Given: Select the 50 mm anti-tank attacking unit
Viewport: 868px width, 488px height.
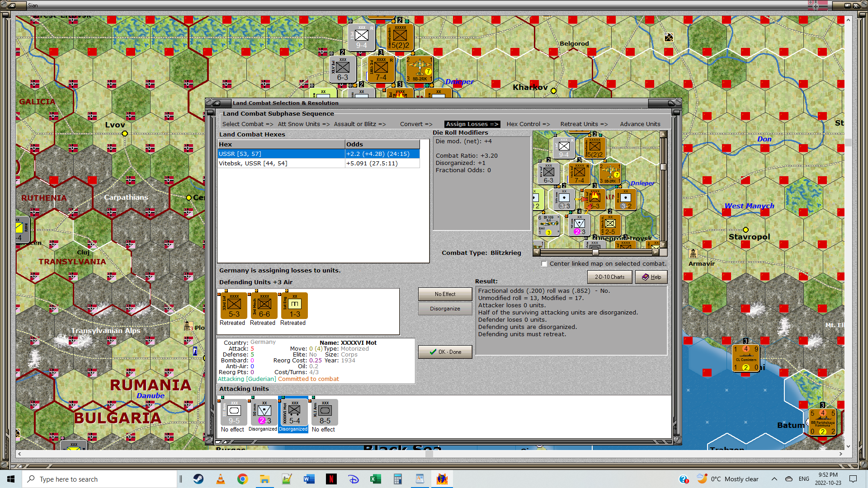Looking at the screenshot, I should [x=264, y=412].
